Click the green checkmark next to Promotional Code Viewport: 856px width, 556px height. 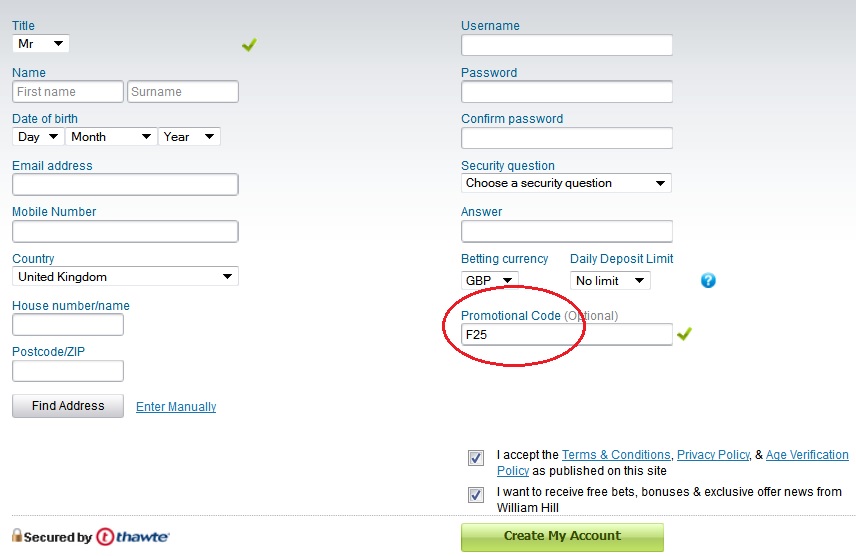(x=684, y=334)
